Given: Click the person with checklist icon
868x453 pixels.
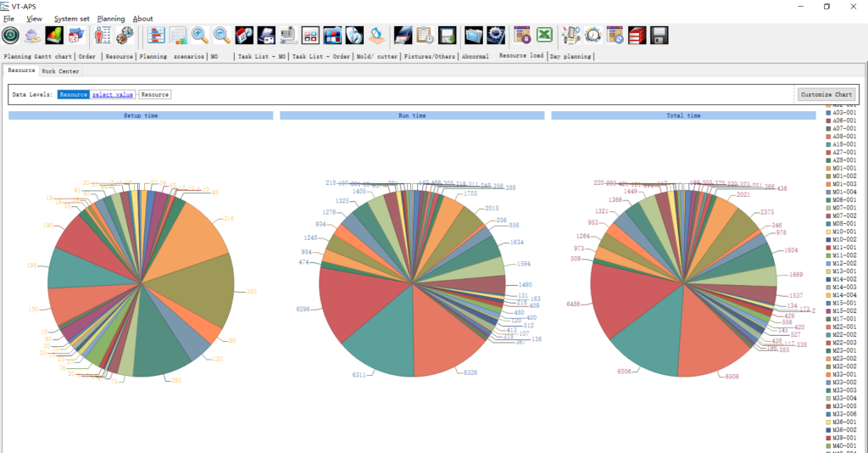Looking at the screenshot, I should coord(103,35).
